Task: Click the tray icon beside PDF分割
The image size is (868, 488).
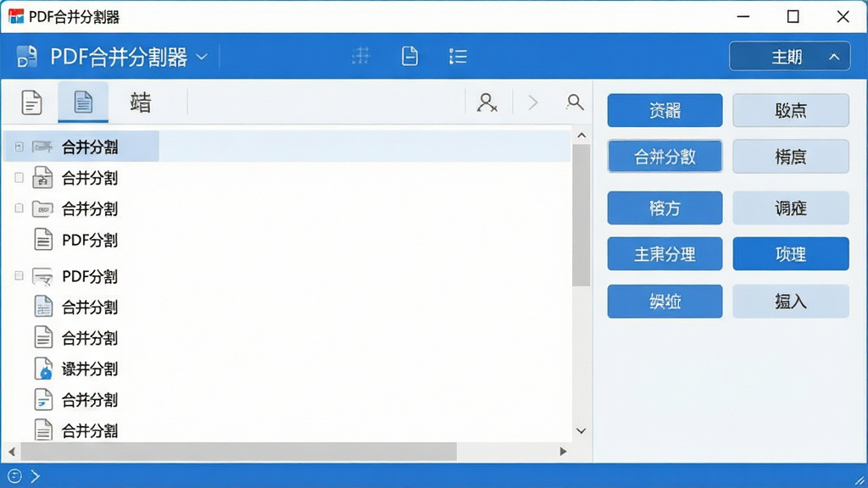Action: (x=42, y=276)
